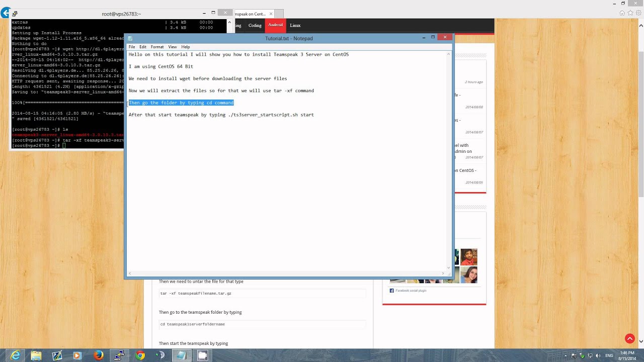
Task: Switch to Notepad from the taskbar
Action: click(181, 355)
